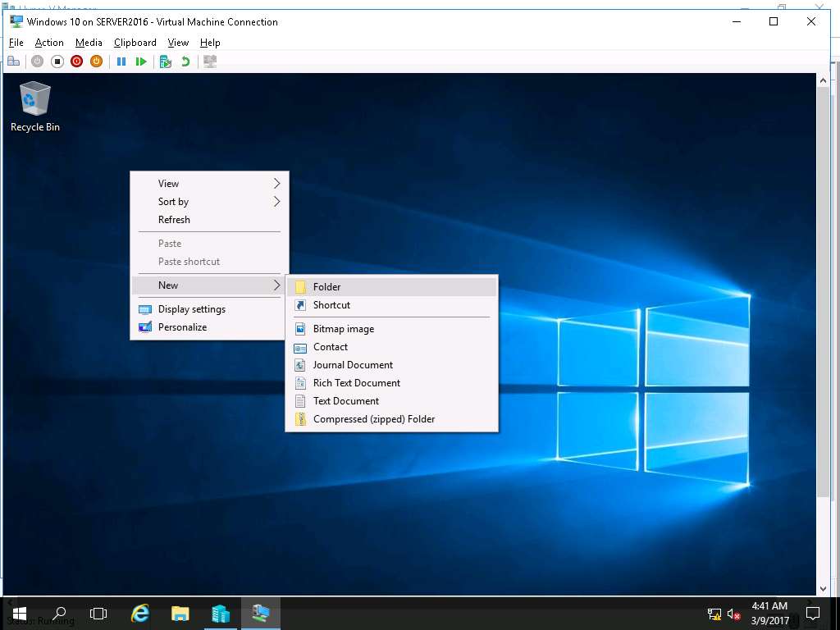
Task: Click the red Shut Down toolbar icon
Action: (x=76, y=62)
